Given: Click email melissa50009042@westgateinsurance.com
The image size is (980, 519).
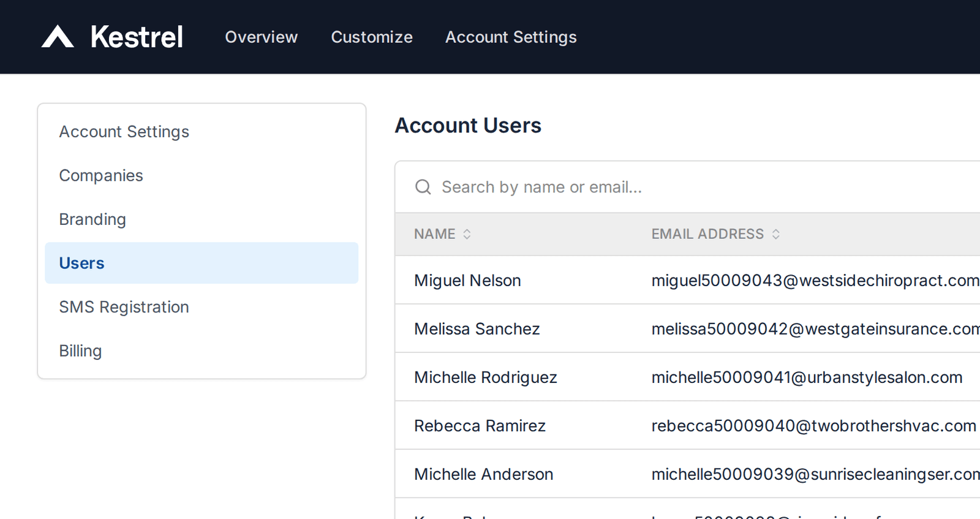Looking at the screenshot, I should [x=815, y=329].
